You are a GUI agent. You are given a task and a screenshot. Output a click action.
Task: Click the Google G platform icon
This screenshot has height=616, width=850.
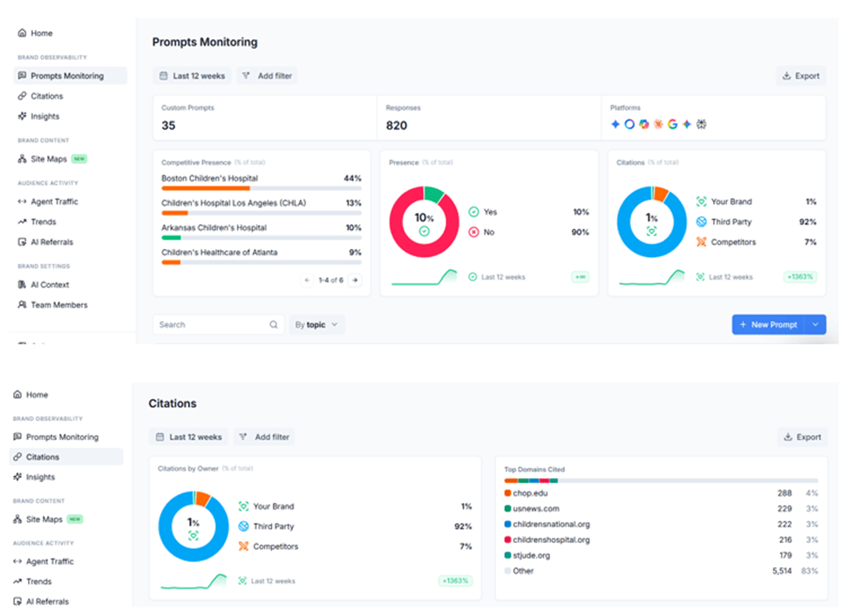pyautogui.click(x=673, y=124)
